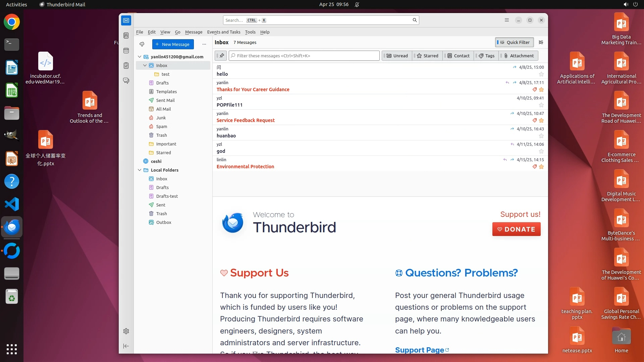644x362 pixels.
Task: Open message list display options icon
Action: pyautogui.click(x=541, y=42)
